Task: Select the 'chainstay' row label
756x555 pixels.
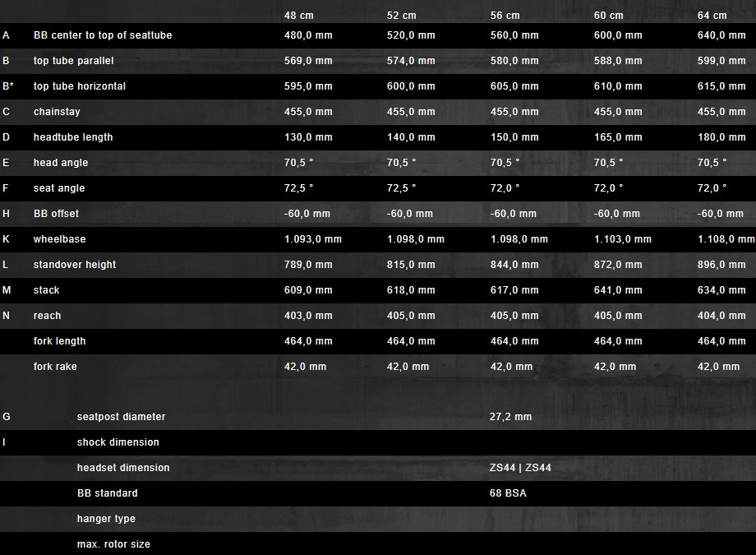Action: pos(57,112)
